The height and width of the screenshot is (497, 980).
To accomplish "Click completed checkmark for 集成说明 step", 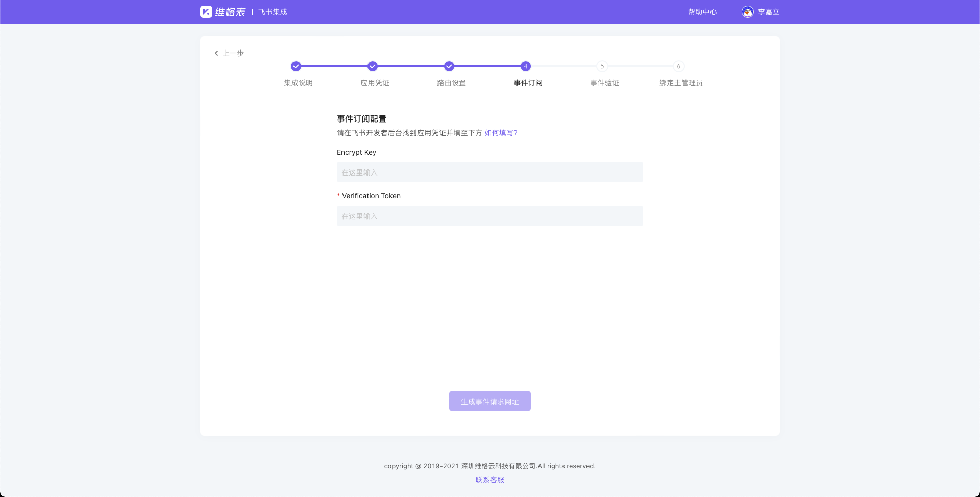I will 296,66.
